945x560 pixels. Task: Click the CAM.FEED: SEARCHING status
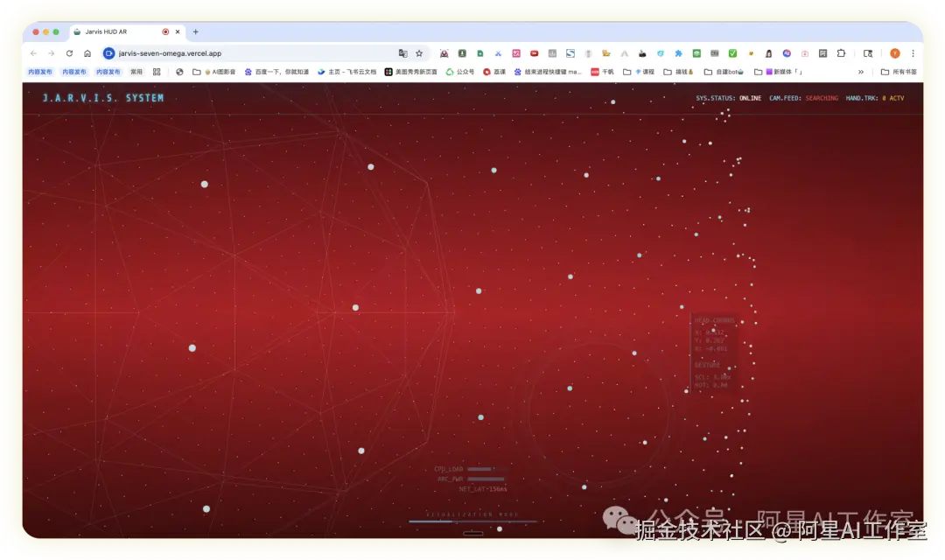point(803,98)
